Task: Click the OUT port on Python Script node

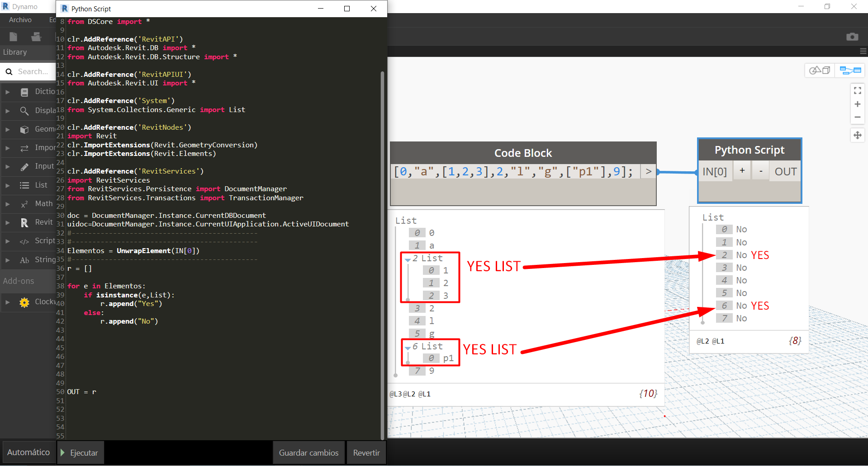Action: (786, 172)
